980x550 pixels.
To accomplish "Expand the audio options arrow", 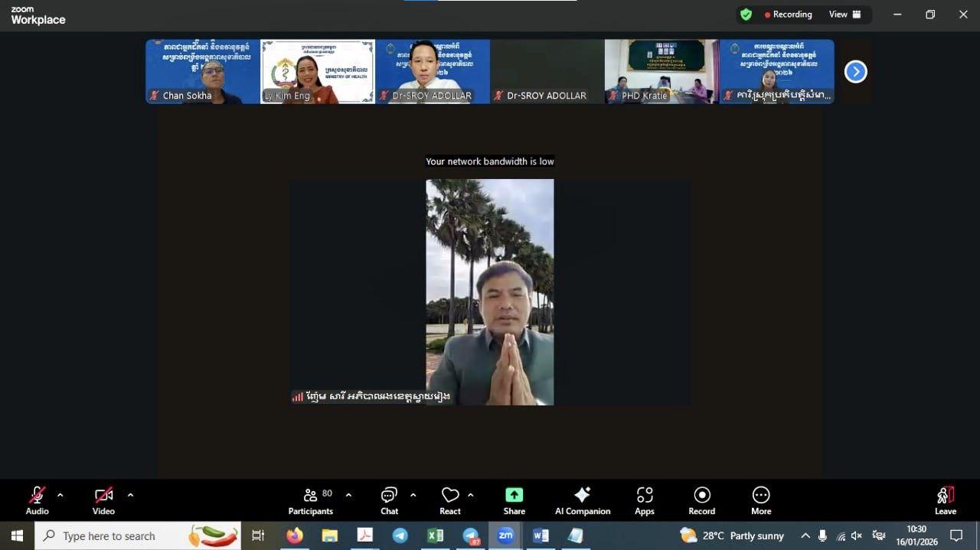I will [60, 495].
